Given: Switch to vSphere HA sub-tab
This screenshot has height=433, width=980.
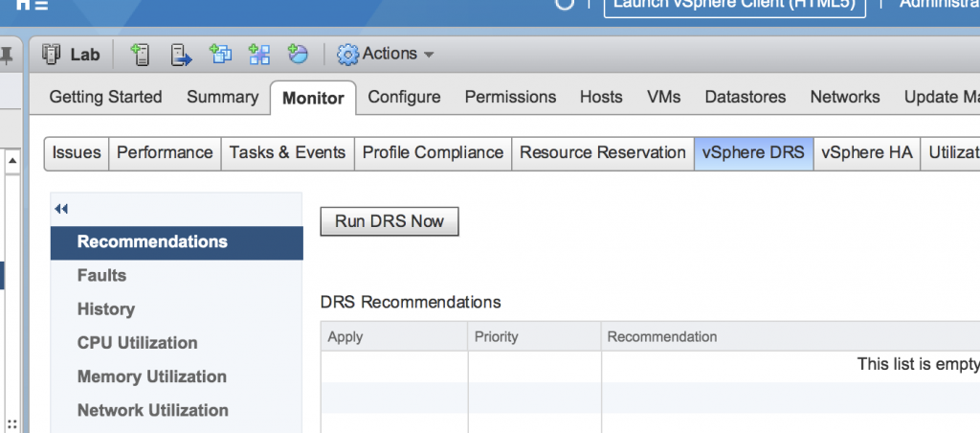Looking at the screenshot, I should point(867,153).
